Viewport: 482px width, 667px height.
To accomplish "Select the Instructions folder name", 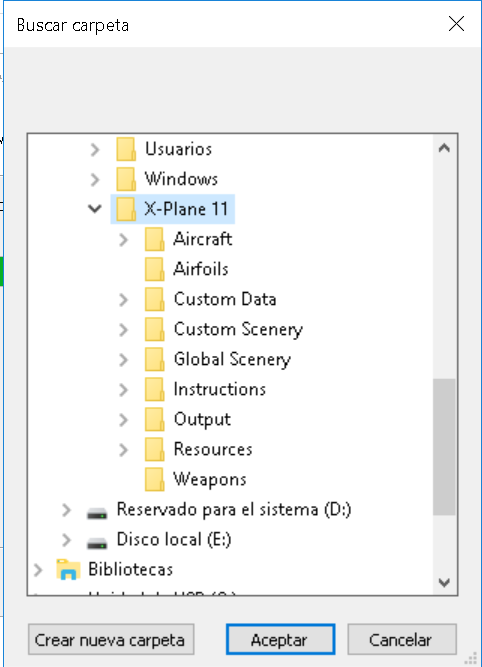I will [x=220, y=389].
